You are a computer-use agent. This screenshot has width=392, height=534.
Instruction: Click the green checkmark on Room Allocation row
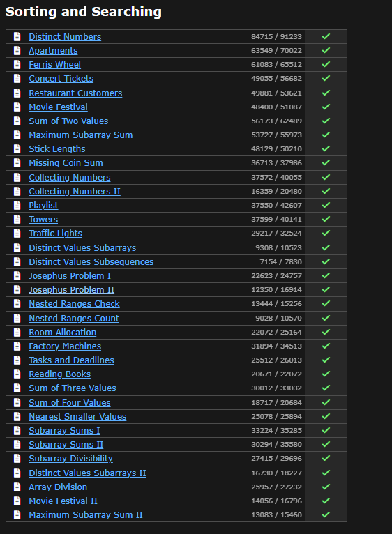point(326,332)
